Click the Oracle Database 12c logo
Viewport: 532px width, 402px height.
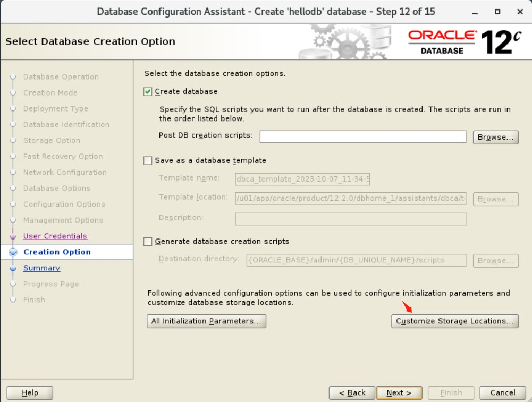pyautogui.click(x=464, y=42)
